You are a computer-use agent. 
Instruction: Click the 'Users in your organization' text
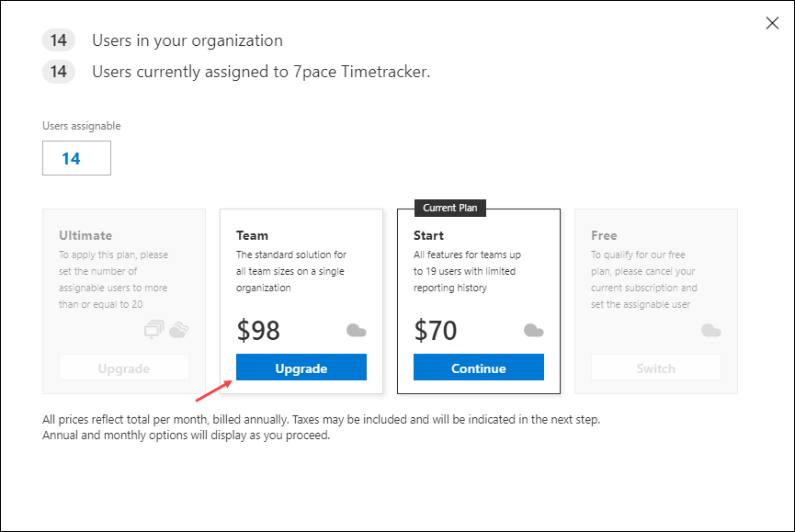click(187, 40)
